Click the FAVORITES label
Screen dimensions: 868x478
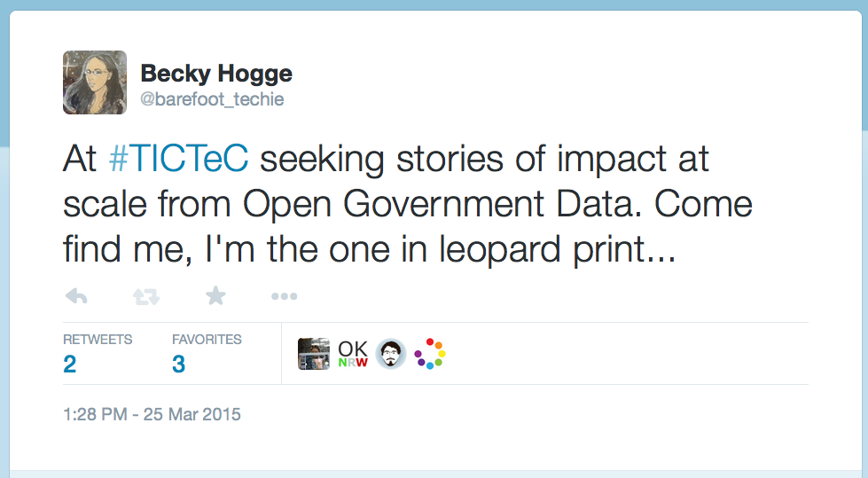(207, 340)
